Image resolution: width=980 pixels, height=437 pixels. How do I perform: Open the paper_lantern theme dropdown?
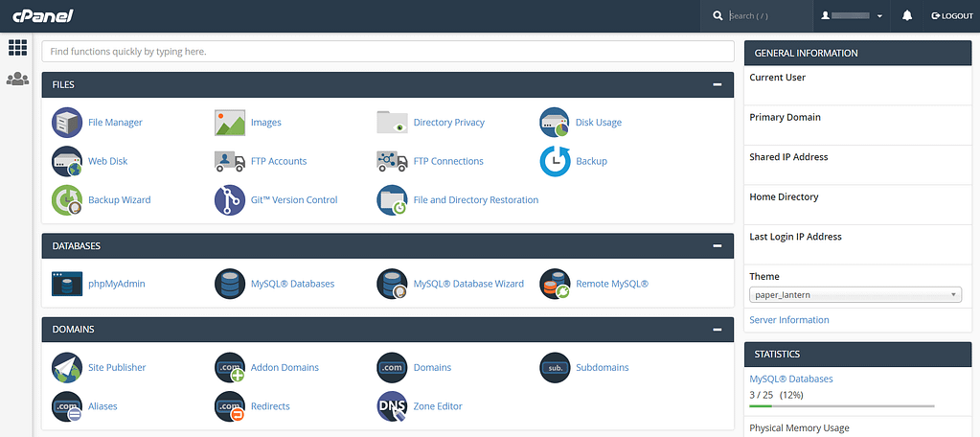(x=855, y=295)
